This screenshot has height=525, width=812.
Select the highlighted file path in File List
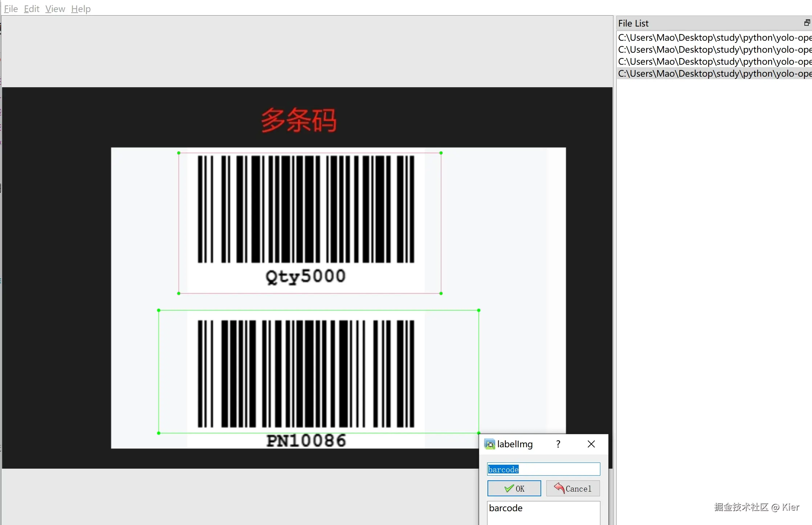coord(714,73)
